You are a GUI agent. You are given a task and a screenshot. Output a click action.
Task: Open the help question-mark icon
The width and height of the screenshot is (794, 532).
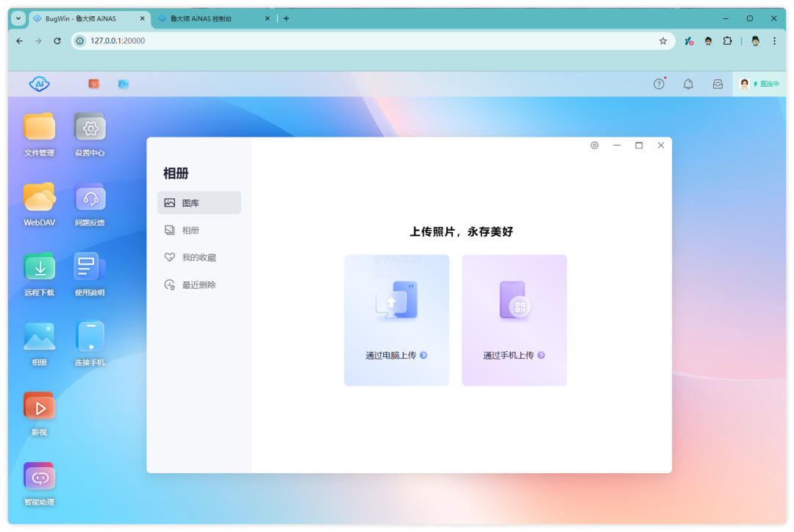(659, 84)
